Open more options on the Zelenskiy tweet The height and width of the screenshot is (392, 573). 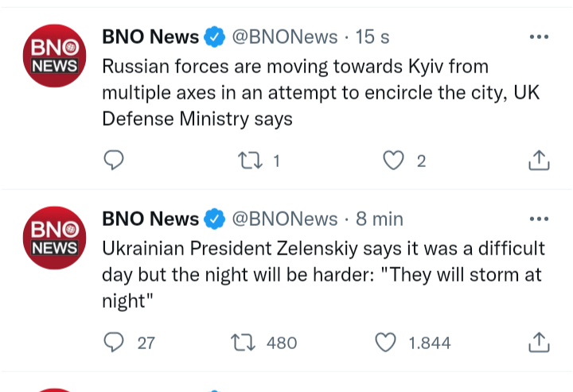click(539, 219)
